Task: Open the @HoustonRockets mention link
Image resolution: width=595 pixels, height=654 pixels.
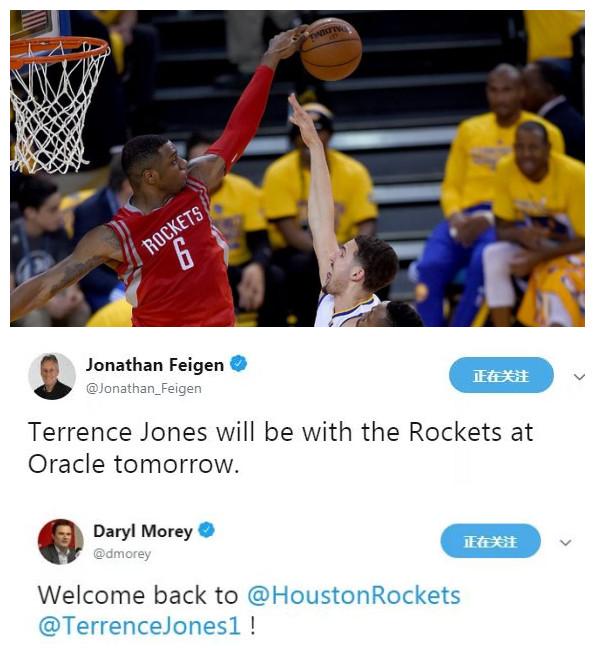Action: click(x=354, y=595)
